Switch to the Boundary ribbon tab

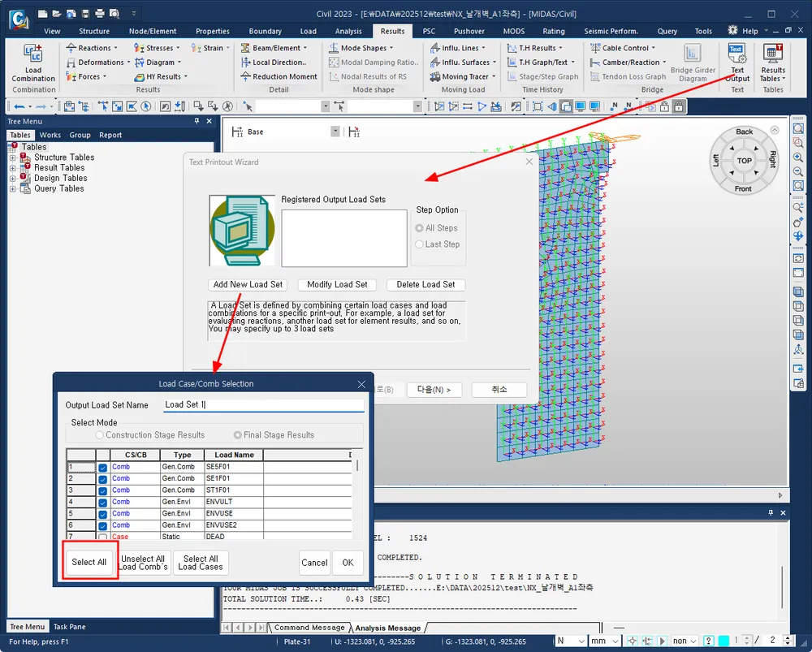(266, 31)
